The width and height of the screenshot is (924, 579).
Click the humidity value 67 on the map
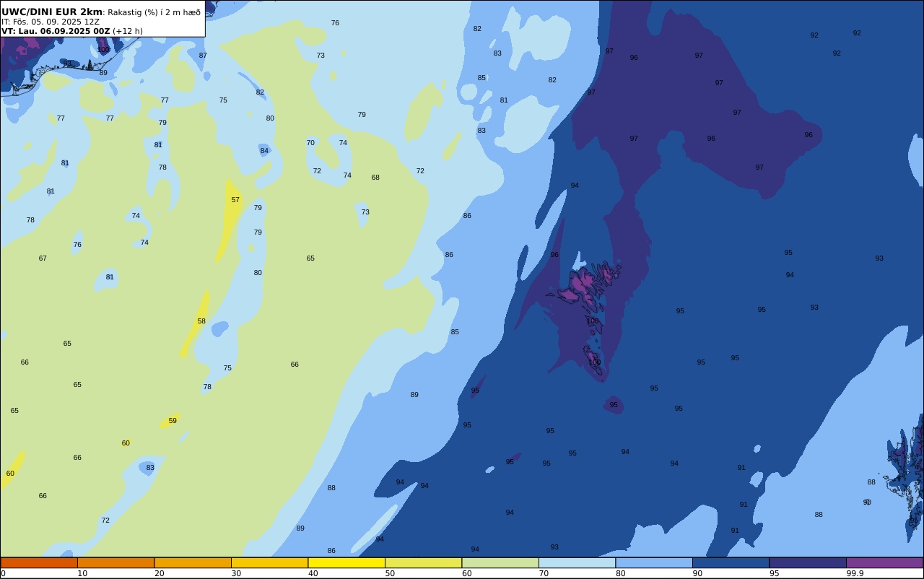click(43, 258)
